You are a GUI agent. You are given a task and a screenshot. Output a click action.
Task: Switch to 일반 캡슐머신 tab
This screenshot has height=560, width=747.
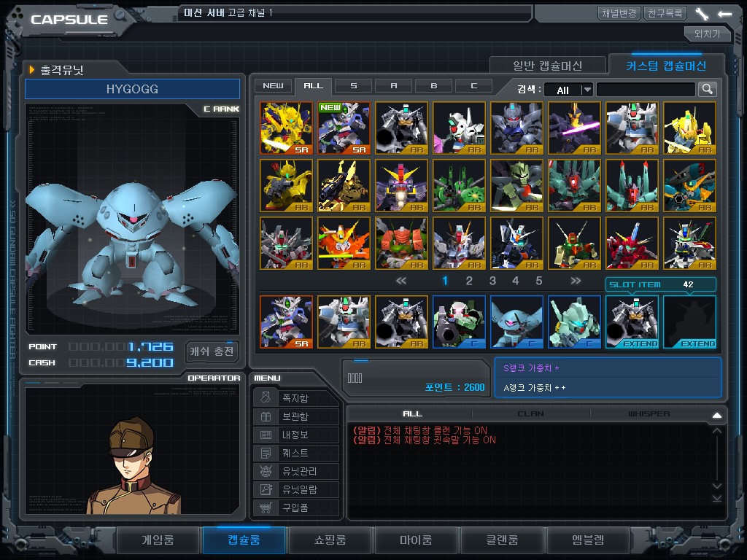point(547,66)
